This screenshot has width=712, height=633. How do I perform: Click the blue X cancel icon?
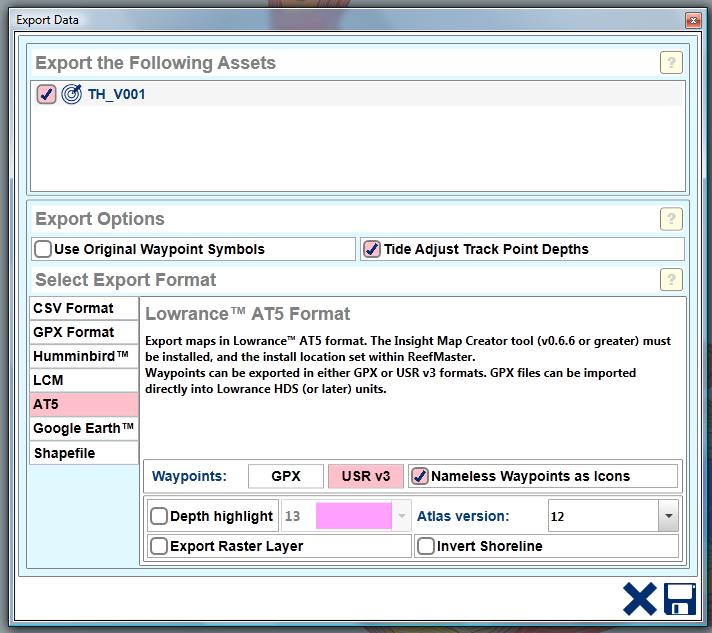[x=639, y=598]
